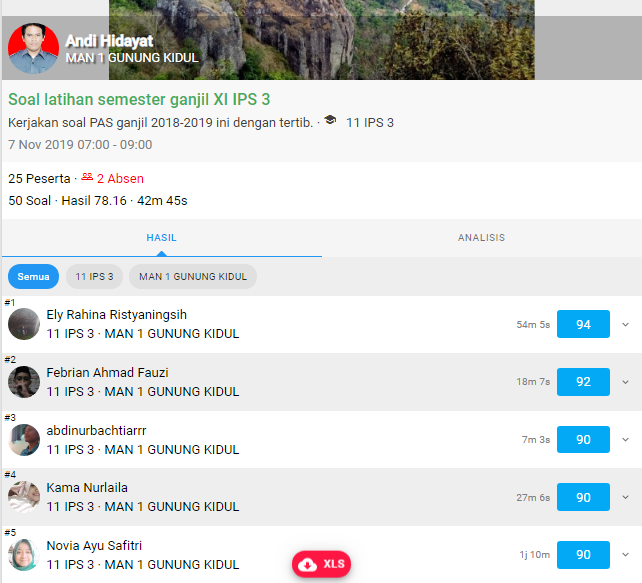642x583 pixels.
Task: Click Kama Nurlaila's profile picture
Action: 24,497
